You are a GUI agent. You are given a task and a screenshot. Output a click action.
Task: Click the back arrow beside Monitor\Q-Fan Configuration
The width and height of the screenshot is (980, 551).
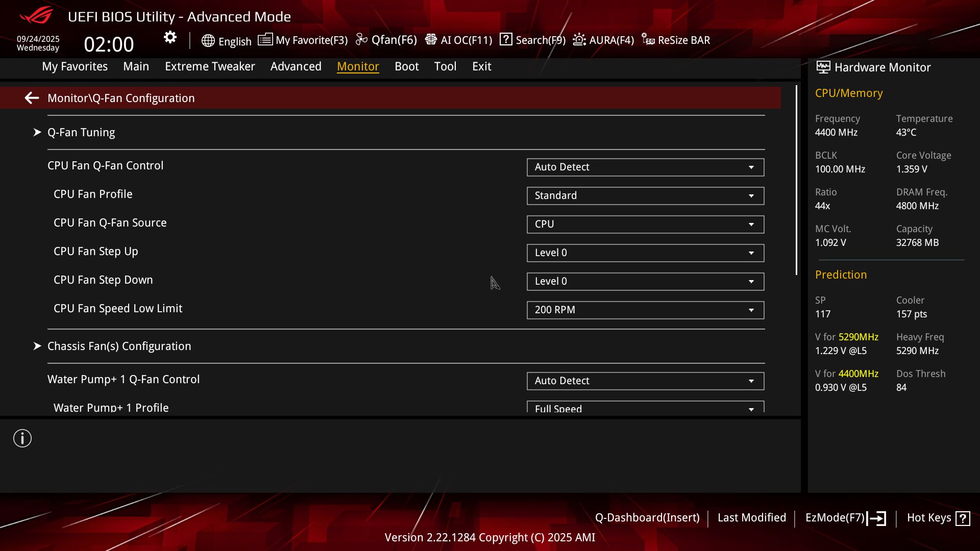click(x=32, y=98)
